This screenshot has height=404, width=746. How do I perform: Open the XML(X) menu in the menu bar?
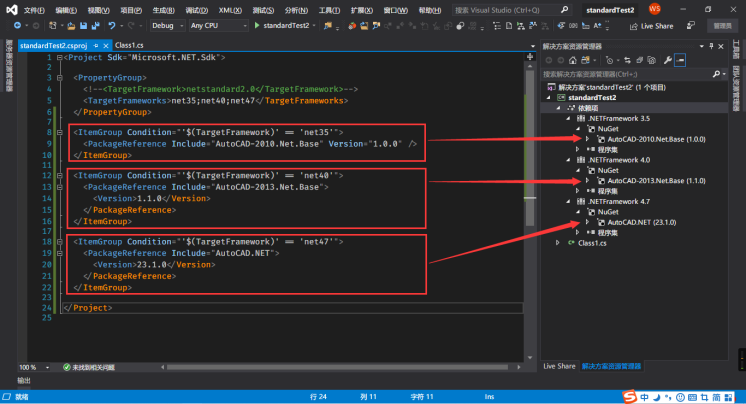coord(229,8)
